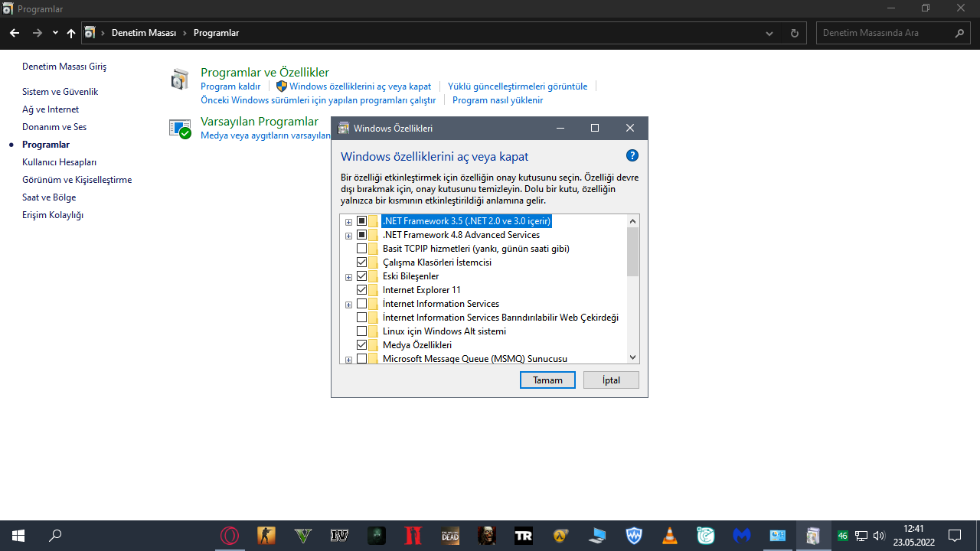The height and width of the screenshot is (551, 980).
Task: Expand the Eski Bileşenler tree node
Action: pos(348,277)
